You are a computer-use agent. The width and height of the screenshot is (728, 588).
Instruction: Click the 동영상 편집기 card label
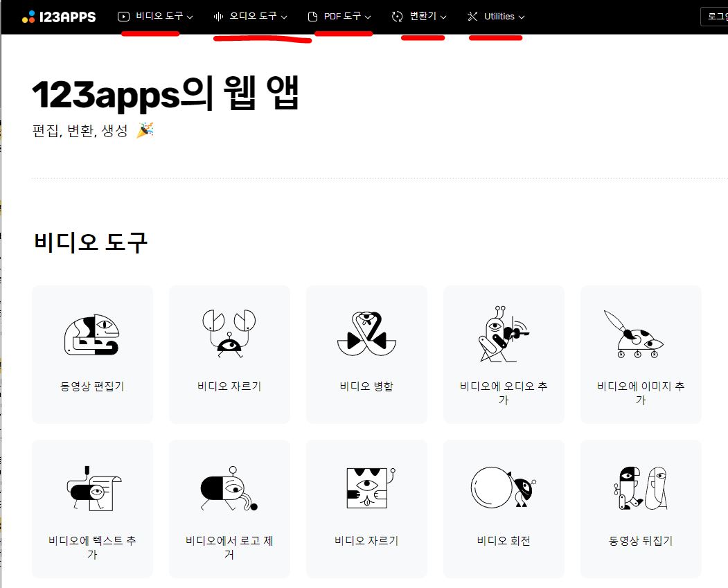(x=92, y=386)
